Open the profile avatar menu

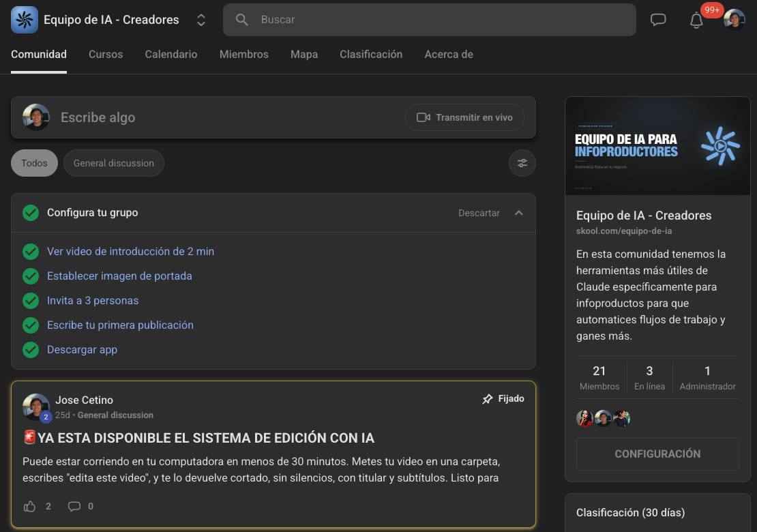click(x=734, y=20)
